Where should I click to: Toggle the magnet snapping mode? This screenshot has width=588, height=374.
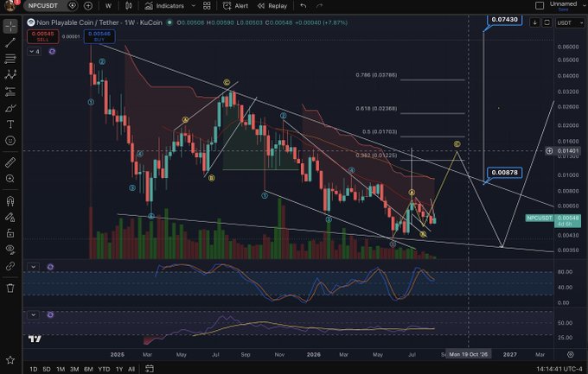(10, 201)
